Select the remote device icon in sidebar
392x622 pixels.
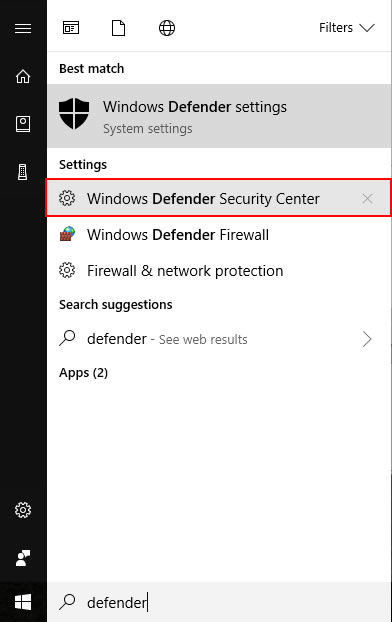23,172
